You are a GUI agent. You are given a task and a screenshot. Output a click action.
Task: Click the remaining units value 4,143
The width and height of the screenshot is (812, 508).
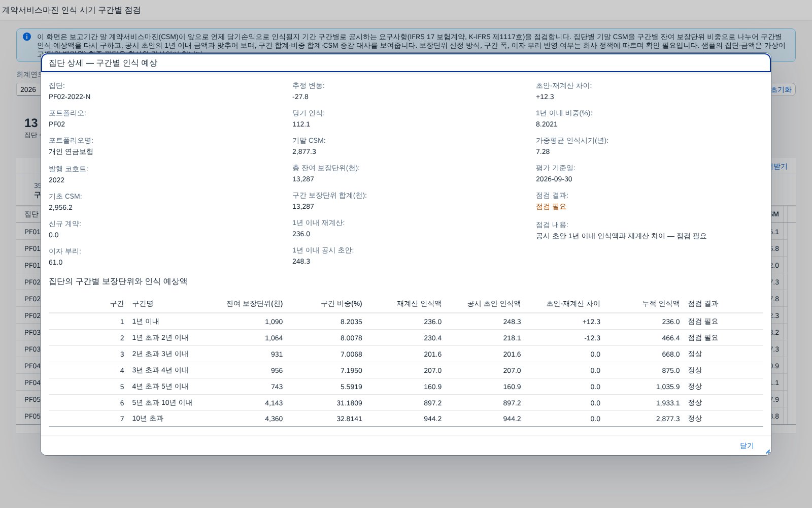point(274,403)
